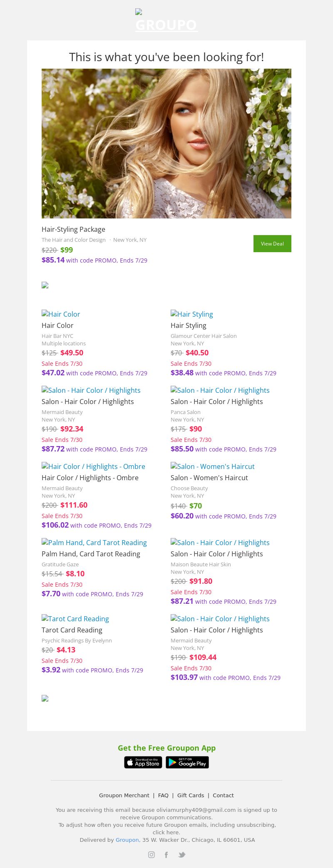Open the Contact footer link

click(223, 795)
